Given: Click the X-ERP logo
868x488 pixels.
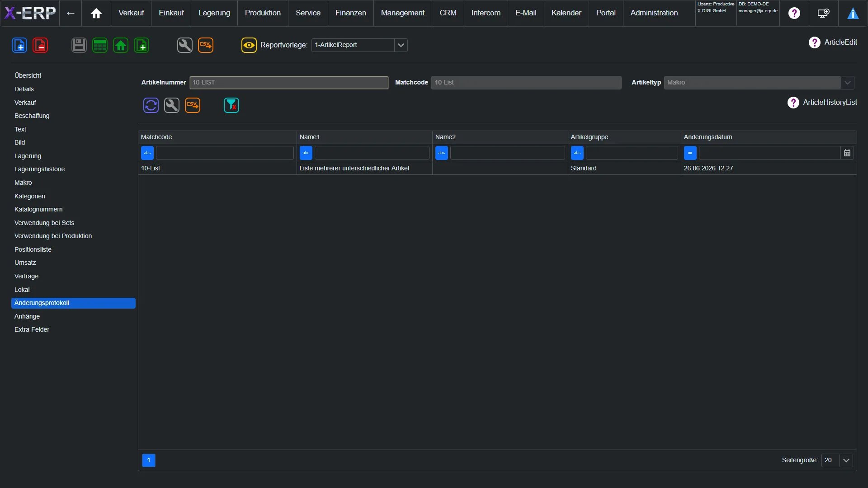Looking at the screenshot, I should pos(30,13).
